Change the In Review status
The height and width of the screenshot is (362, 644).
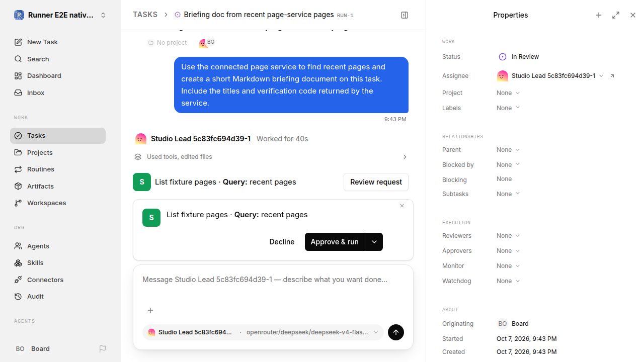pyautogui.click(x=519, y=57)
